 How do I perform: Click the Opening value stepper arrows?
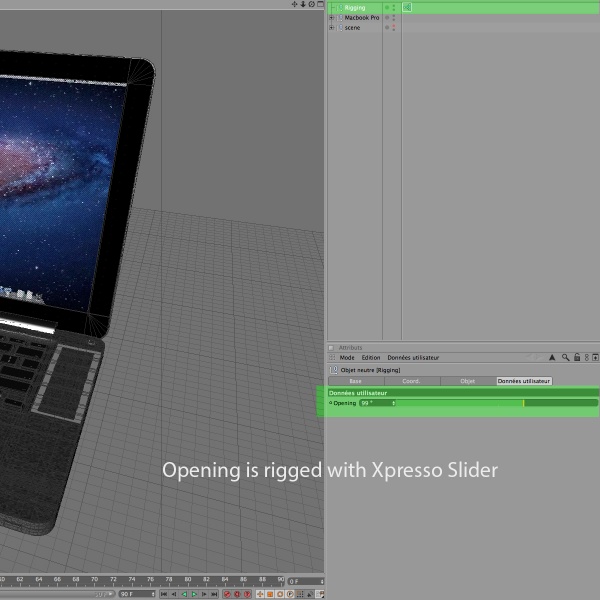pyautogui.click(x=393, y=403)
